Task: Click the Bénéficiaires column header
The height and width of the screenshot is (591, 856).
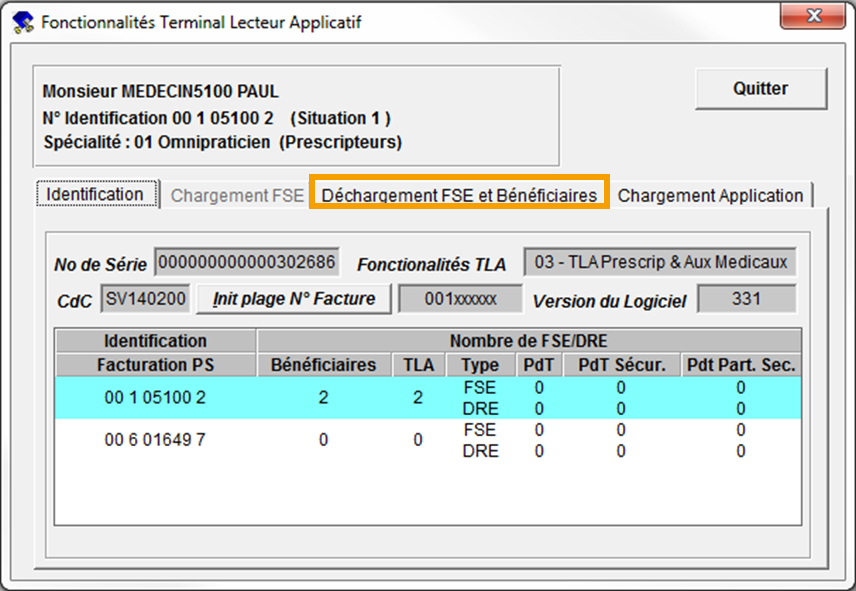Action: coord(323,365)
